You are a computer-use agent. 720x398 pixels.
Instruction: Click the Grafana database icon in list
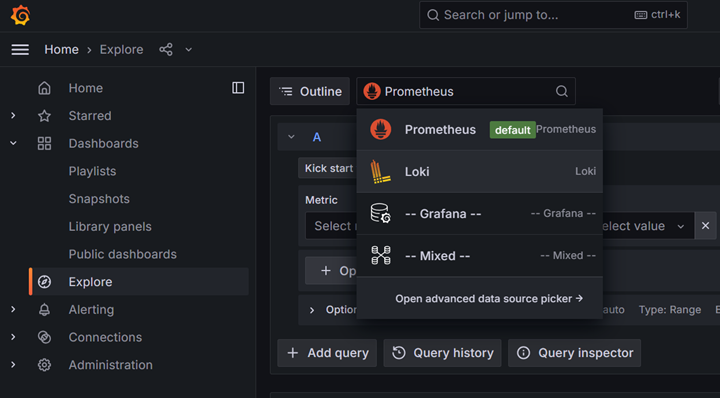tap(381, 213)
